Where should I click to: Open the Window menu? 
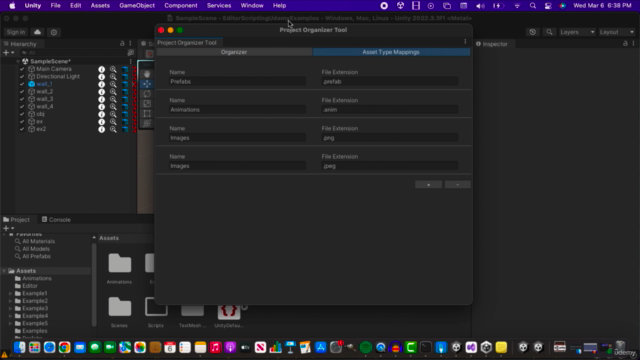tap(252, 6)
